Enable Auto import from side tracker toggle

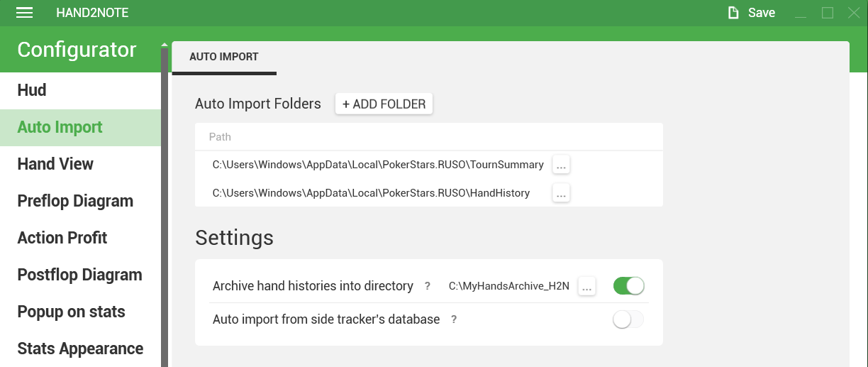(628, 319)
